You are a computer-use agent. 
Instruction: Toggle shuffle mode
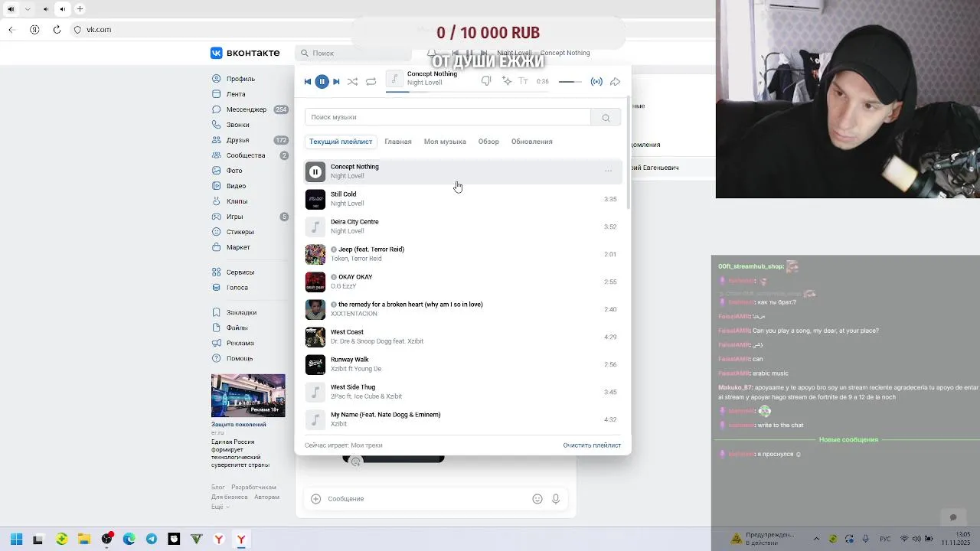(352, 82)
